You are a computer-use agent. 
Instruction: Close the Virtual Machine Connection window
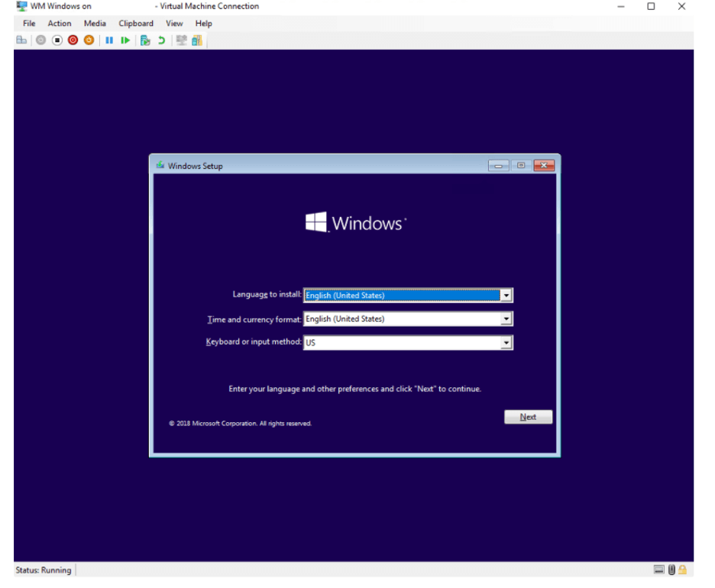click(x=681, y=6)
